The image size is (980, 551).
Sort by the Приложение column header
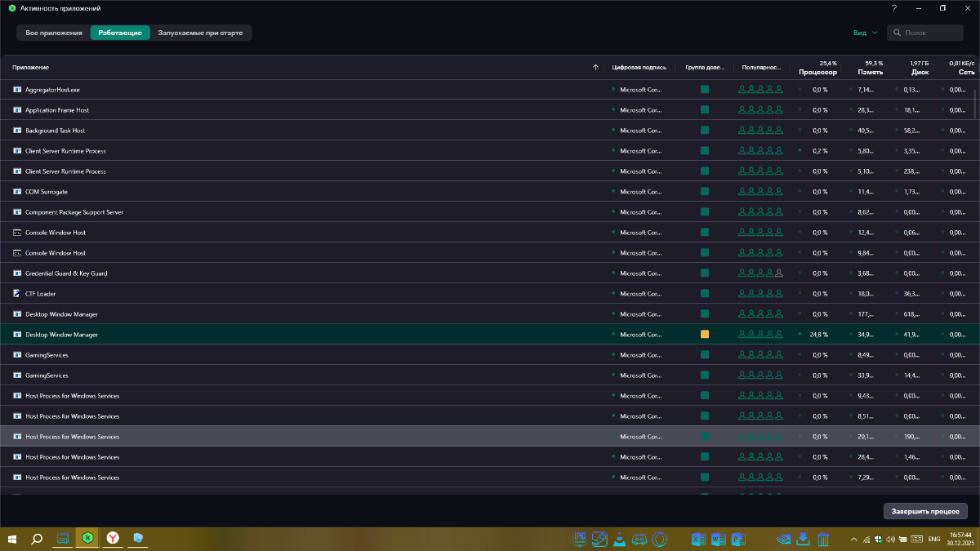pos(31,67)
